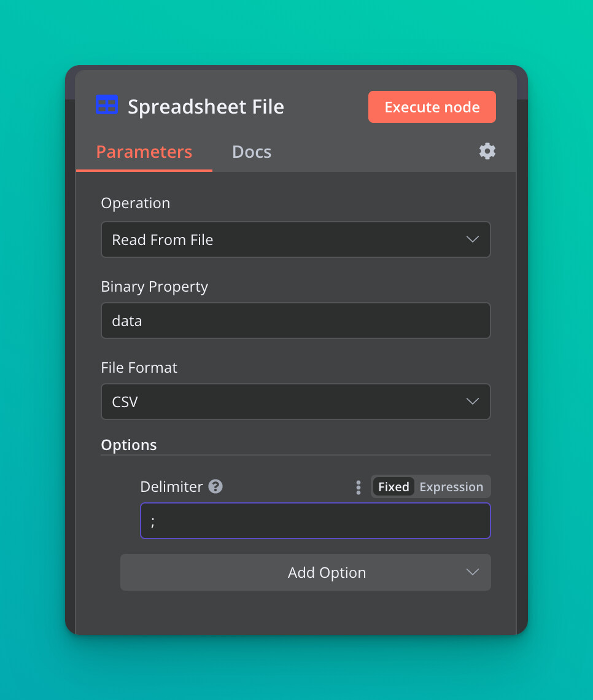Switch to the Parameters tab

144,152
